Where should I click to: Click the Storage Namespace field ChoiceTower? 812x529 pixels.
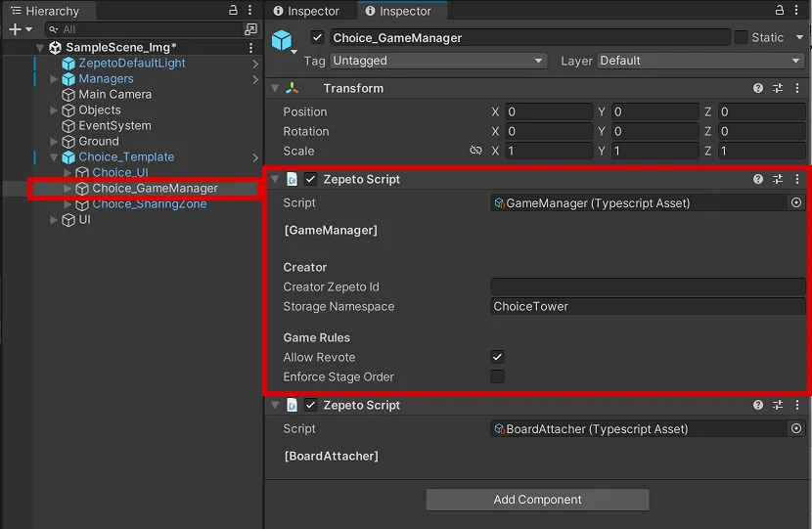(648, 306)
